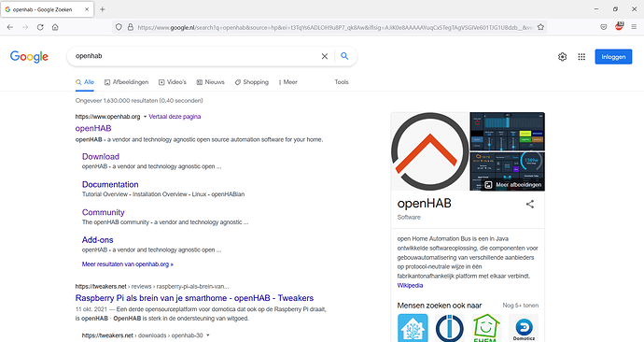Close the openhab Google Zoeken tab
Image resolution: width=644 pixels, height=342 pixels.
pyautogui.click(x=87, y=9)
